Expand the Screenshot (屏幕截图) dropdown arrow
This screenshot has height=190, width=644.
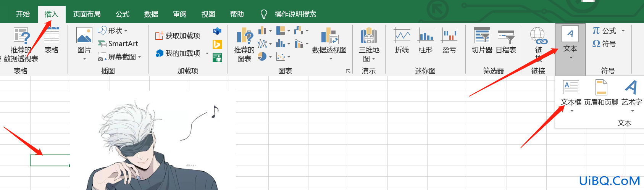pyautogui.click(x=139, y=57)
